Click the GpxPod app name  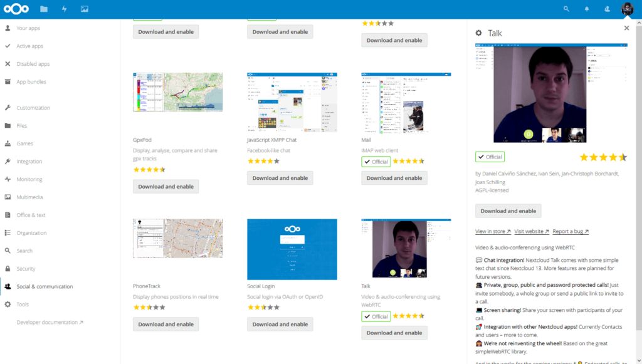[142, 140]
